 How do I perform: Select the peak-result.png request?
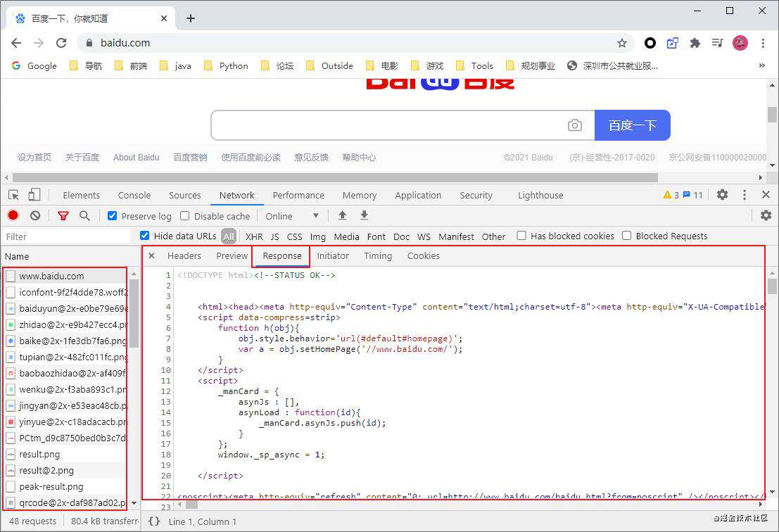point(65,487)
